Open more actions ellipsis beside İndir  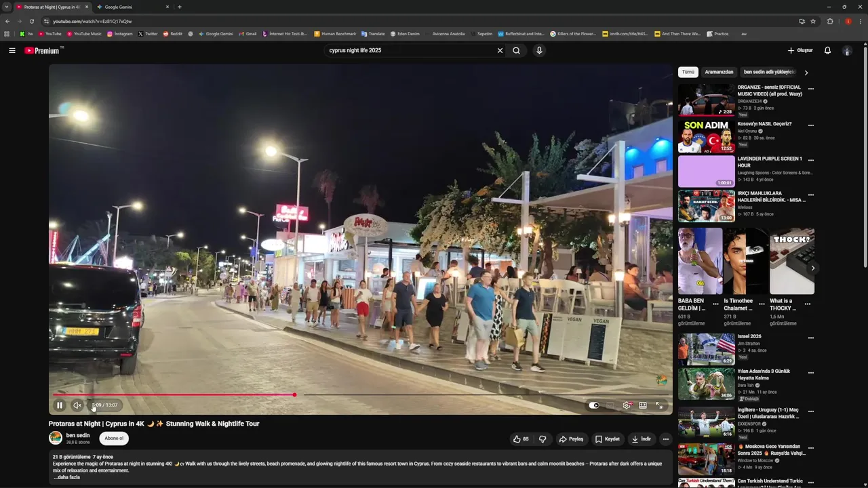[x=665, y=439]
